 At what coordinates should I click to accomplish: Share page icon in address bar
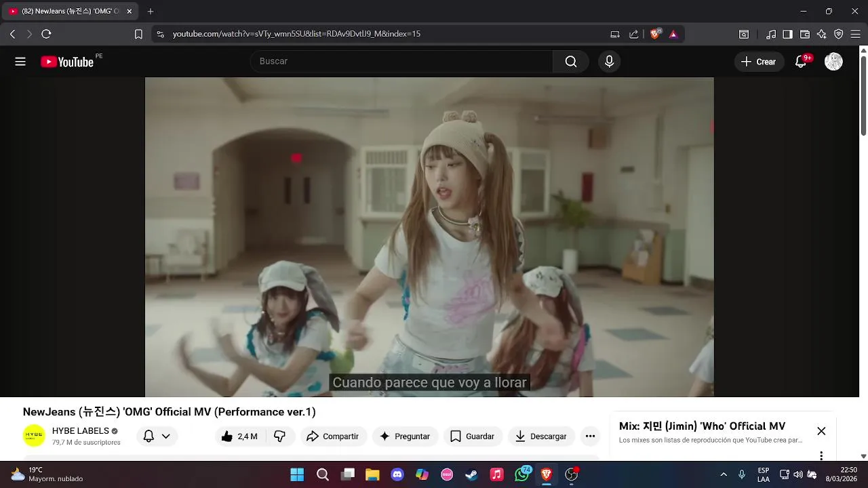click(x=634, y=34)
